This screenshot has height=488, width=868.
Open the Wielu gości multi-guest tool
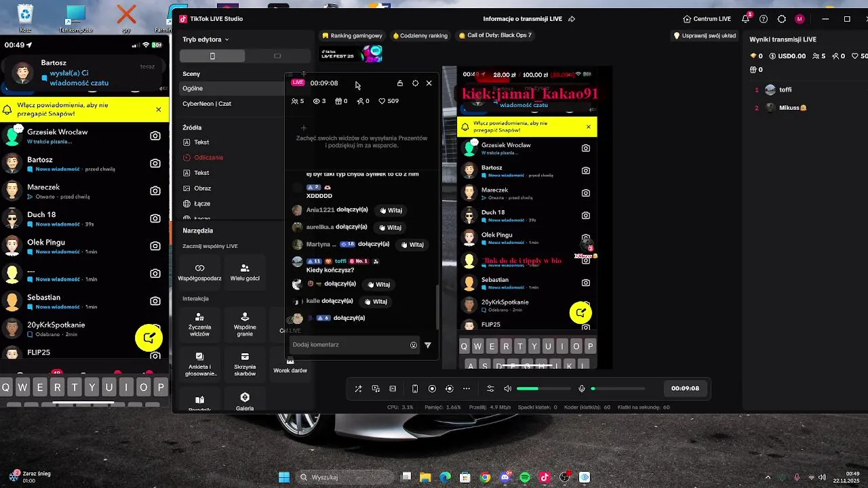point(245,272)
